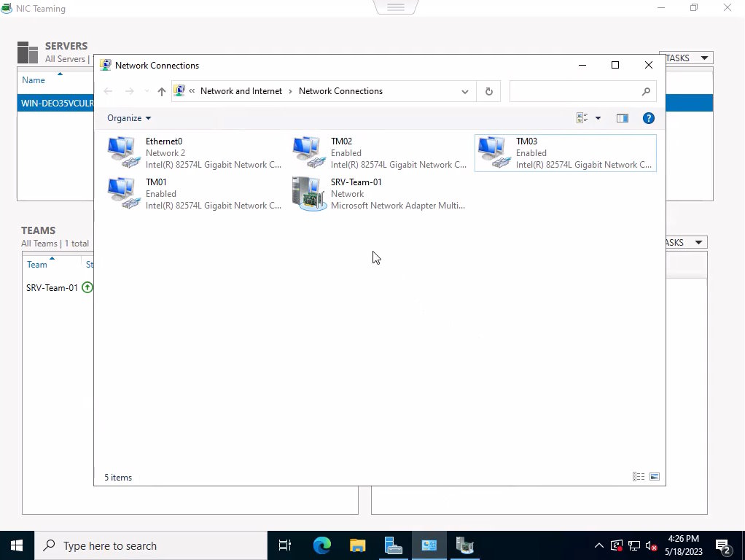The image size is (745, 560).
Task: Sort servers by the Name column
Action: click(34, 80)
